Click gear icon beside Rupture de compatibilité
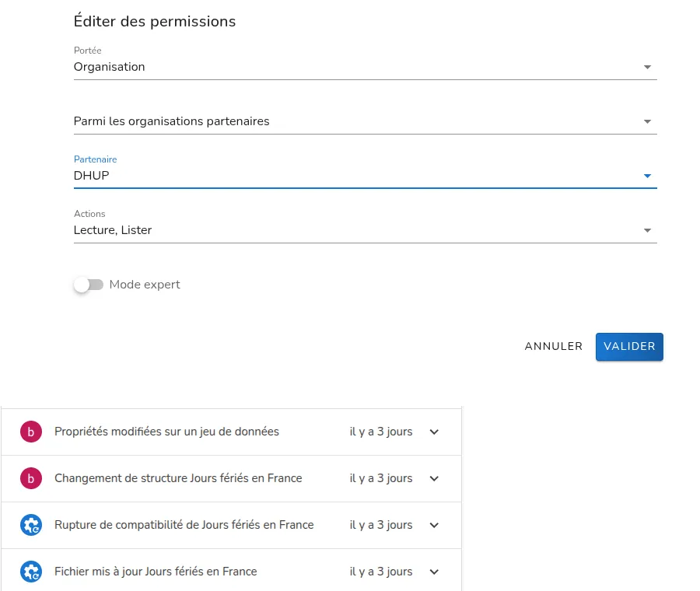Viewport: 700px width, 591px height. click(x=31, y=525)
